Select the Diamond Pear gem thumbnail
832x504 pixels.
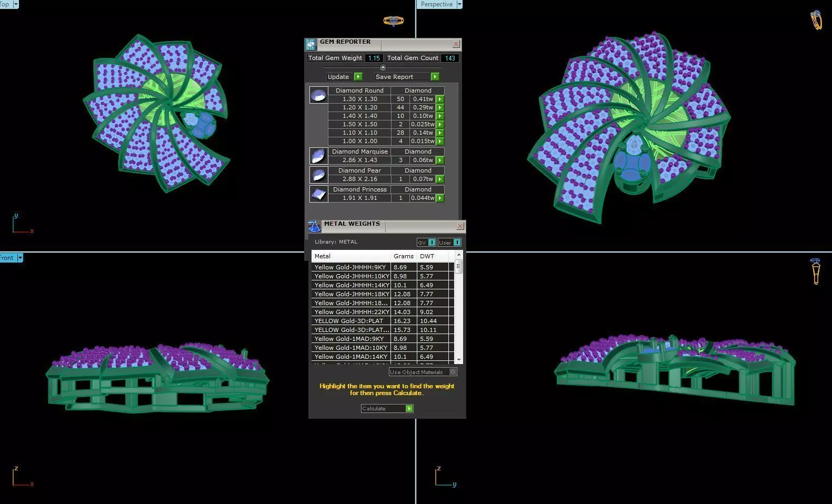point(318,175)
